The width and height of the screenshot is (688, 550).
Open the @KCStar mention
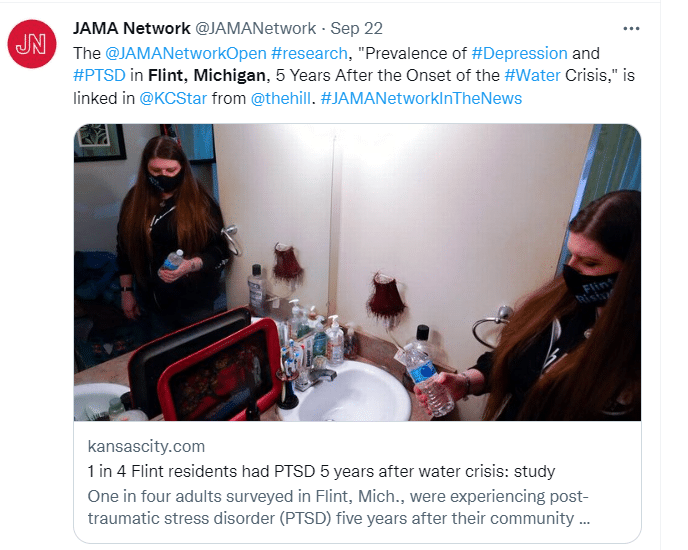(173, 98)
